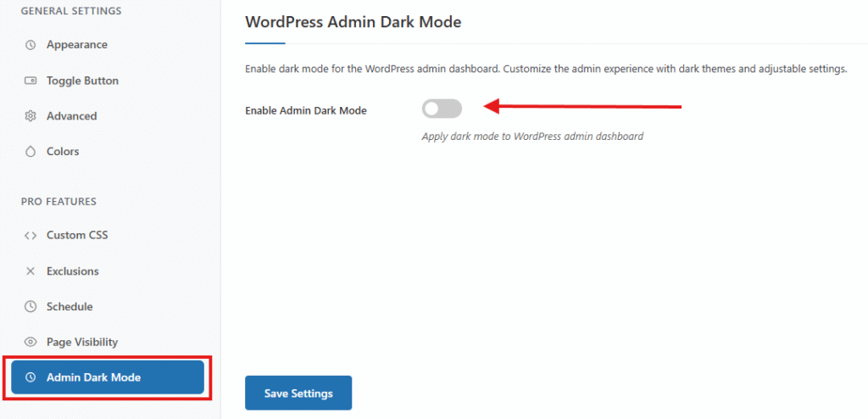Select the Admin Dark Mode menu item
Screen dimensions: 868x419
pos(108,378)
